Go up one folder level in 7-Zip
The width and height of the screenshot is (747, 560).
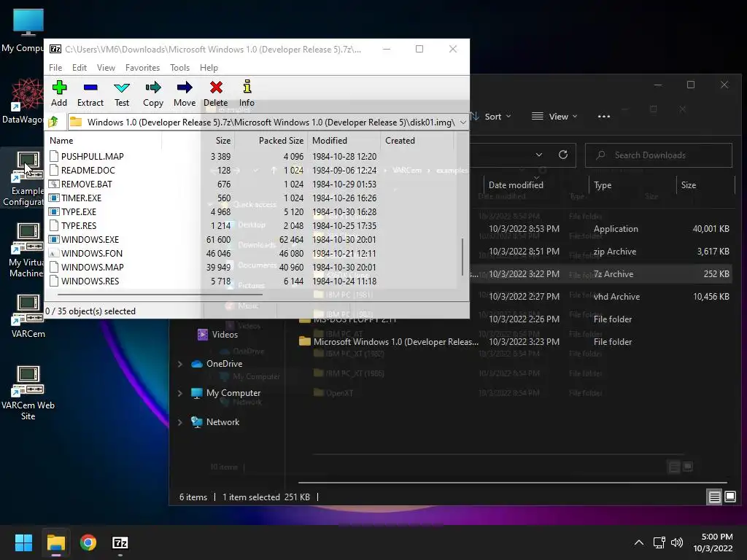tap(53, 122)
